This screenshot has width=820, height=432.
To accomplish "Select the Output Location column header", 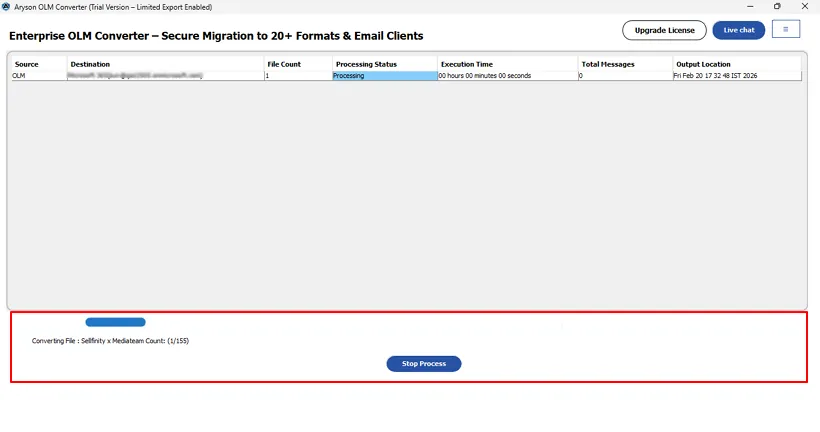I will tap(703, 64).
